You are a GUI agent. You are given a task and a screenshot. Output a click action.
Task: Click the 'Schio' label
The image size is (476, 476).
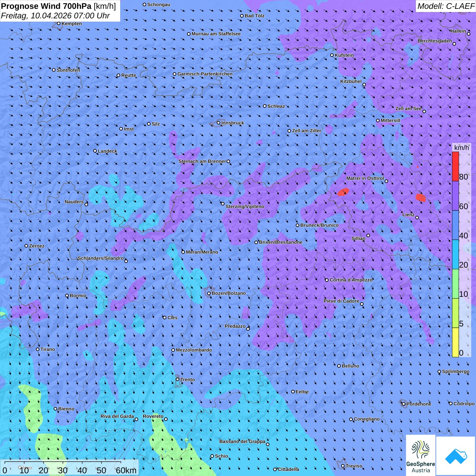(x=221, y=456)
